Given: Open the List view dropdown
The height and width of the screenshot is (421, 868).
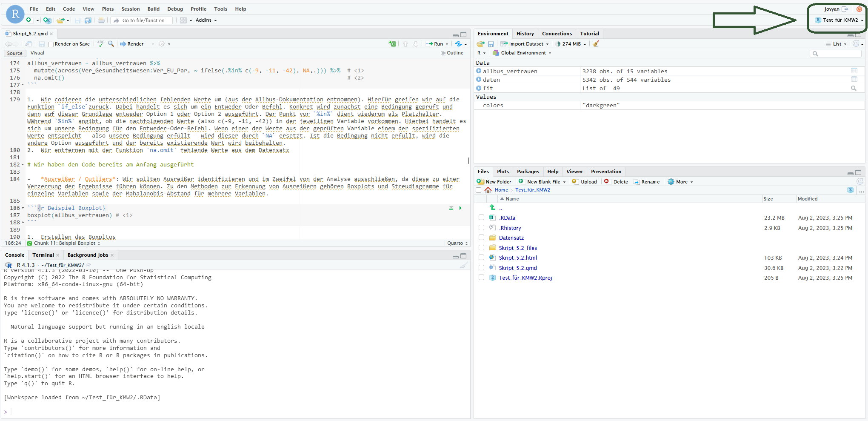Looking at the screenshot, I should [x=836, y=44].
